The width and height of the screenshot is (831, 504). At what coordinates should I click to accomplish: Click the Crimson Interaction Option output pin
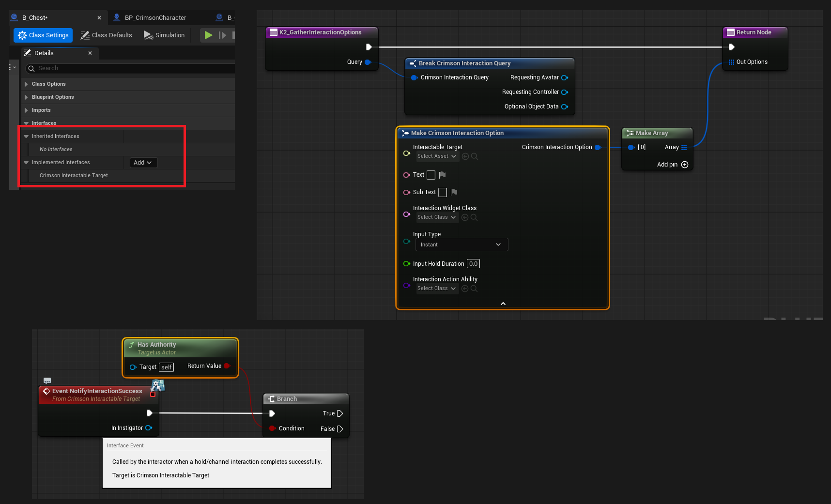pos(598,147)
